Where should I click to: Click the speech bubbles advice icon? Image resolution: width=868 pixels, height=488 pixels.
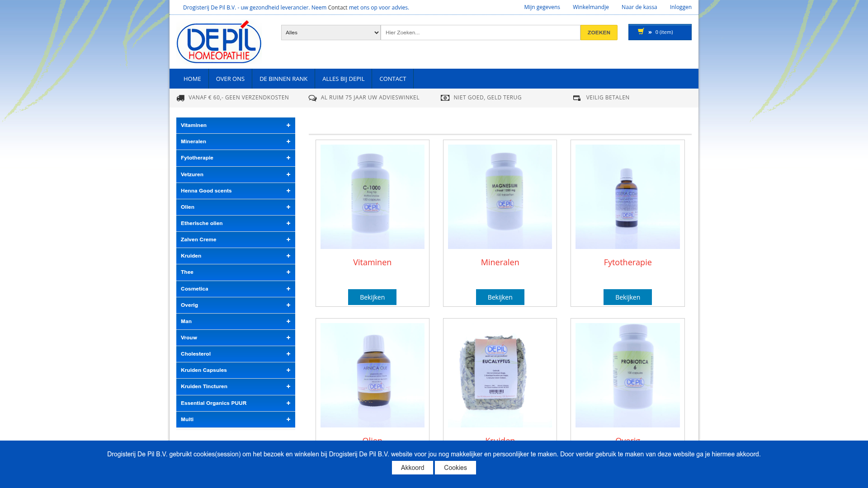[312, 98]
